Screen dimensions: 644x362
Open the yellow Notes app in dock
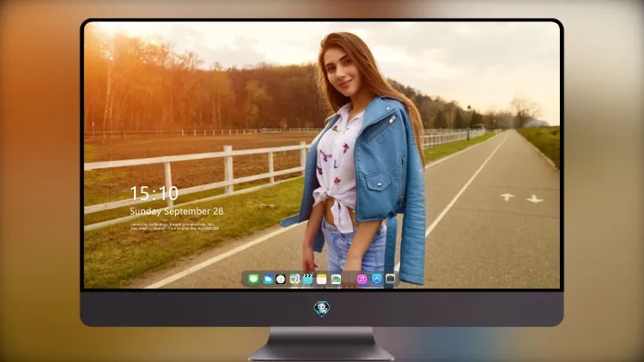322,280
